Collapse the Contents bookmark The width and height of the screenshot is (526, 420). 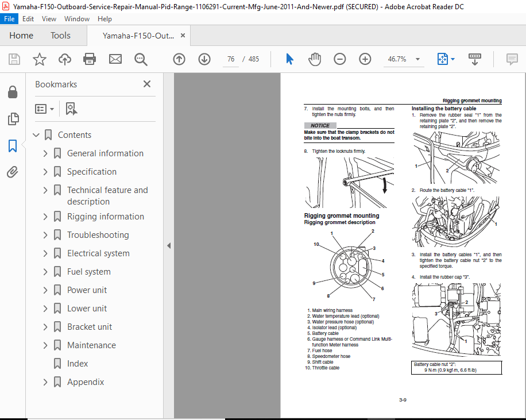click(36, 135)
